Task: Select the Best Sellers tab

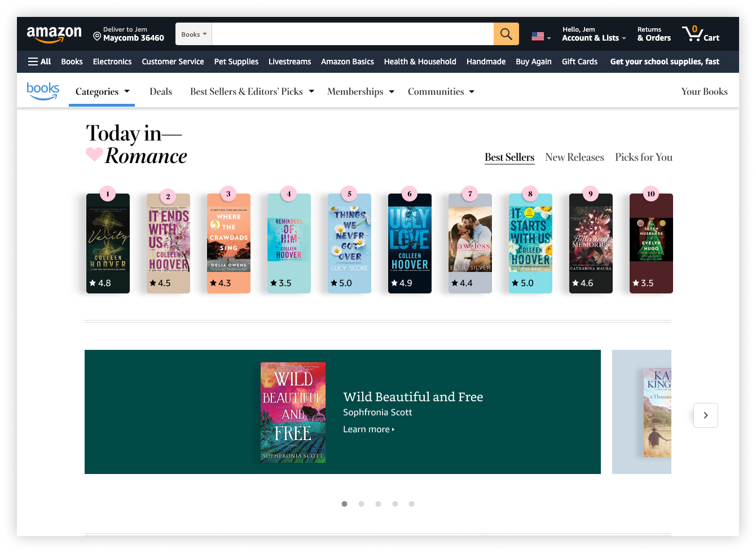Action: pos(509,157)
